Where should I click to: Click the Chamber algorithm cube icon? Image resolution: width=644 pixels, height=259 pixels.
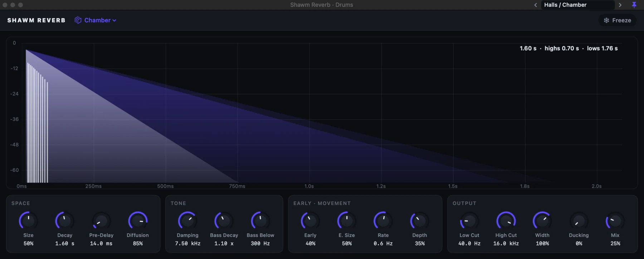click(78, 20)
